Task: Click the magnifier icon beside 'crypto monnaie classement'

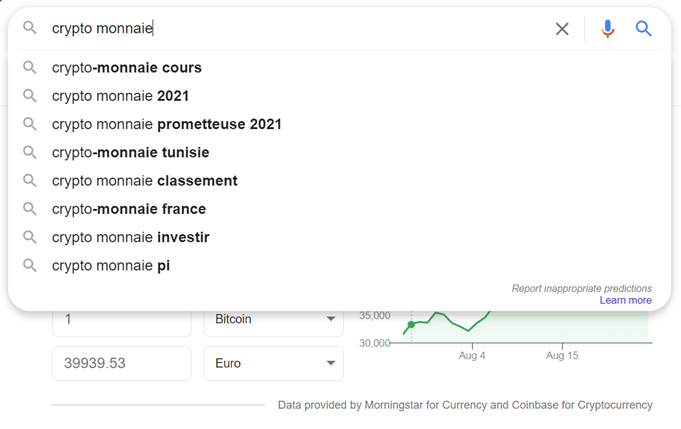Action: pos(30,181)
